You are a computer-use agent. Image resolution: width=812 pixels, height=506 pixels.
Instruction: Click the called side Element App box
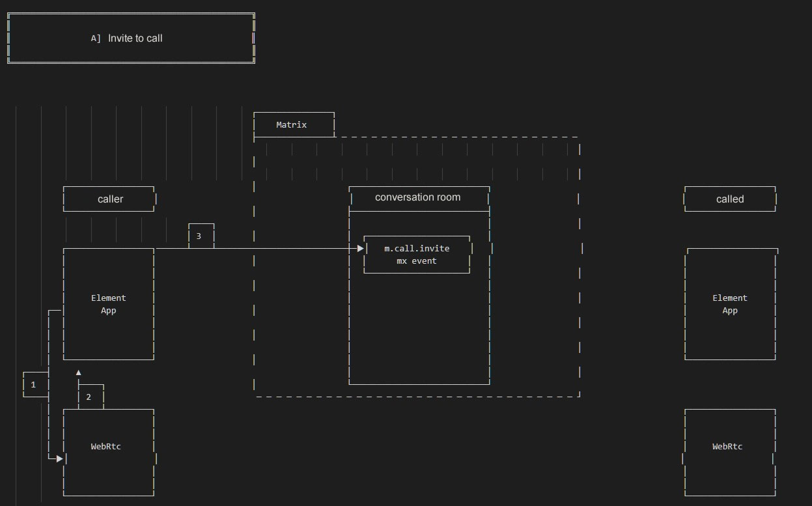(730, 304)
